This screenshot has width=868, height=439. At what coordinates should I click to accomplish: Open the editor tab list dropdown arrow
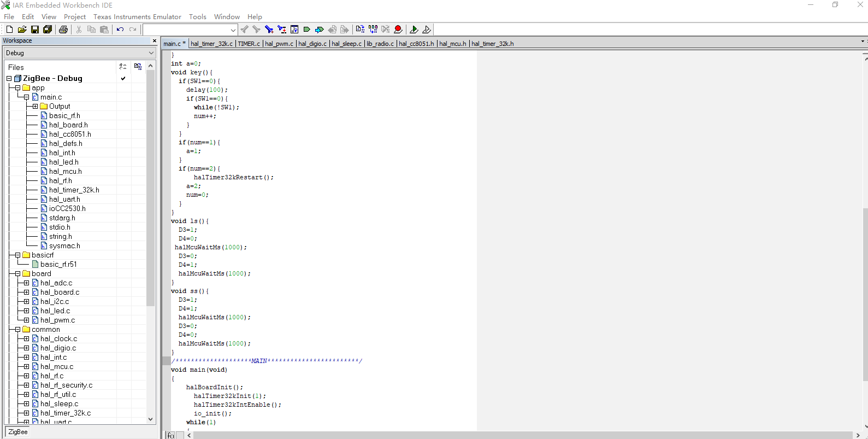(x=863, y=42)
